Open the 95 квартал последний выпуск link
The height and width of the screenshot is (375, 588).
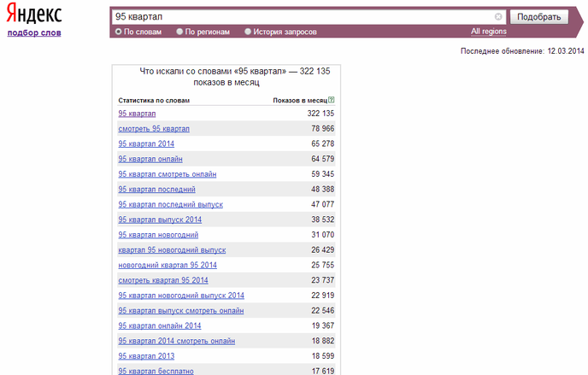171,204
